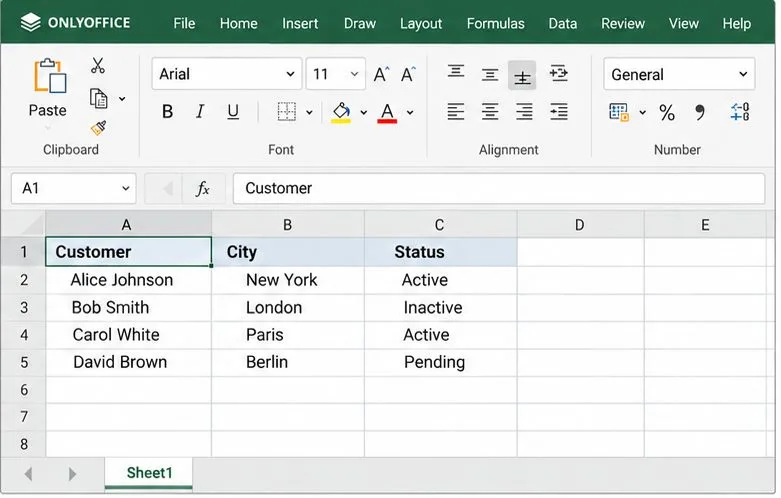This screenshot has height=498, width=781.
Task: Click the select all corner box
Action: click(23, 223)
